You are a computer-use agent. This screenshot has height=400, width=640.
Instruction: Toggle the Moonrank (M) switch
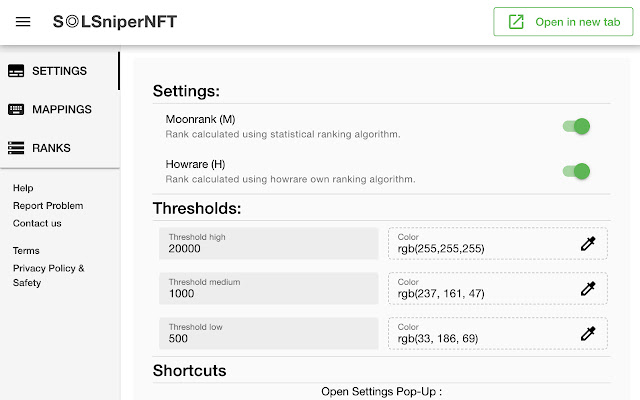[576, 126]
